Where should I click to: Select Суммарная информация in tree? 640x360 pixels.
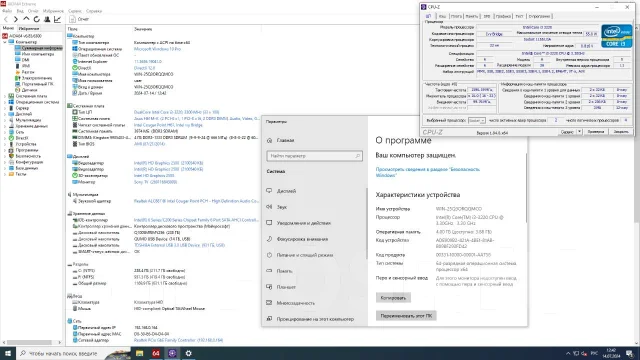[42, 48]
